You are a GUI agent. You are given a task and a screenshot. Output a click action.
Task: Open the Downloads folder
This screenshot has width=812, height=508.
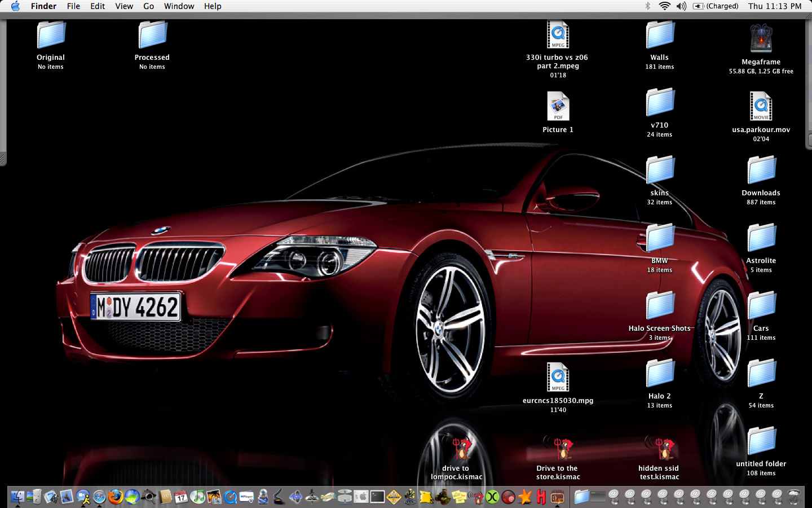coord(761,170)
